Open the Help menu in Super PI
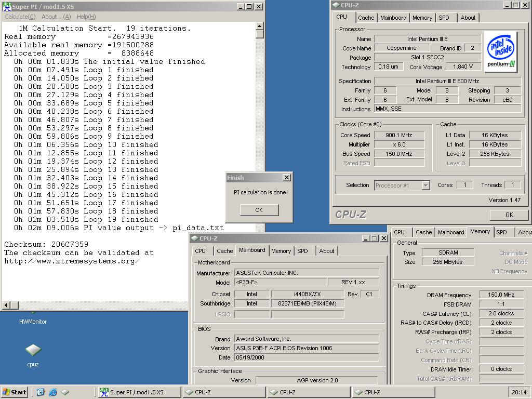Screen dimensions: 532x399 click(86, 17)
